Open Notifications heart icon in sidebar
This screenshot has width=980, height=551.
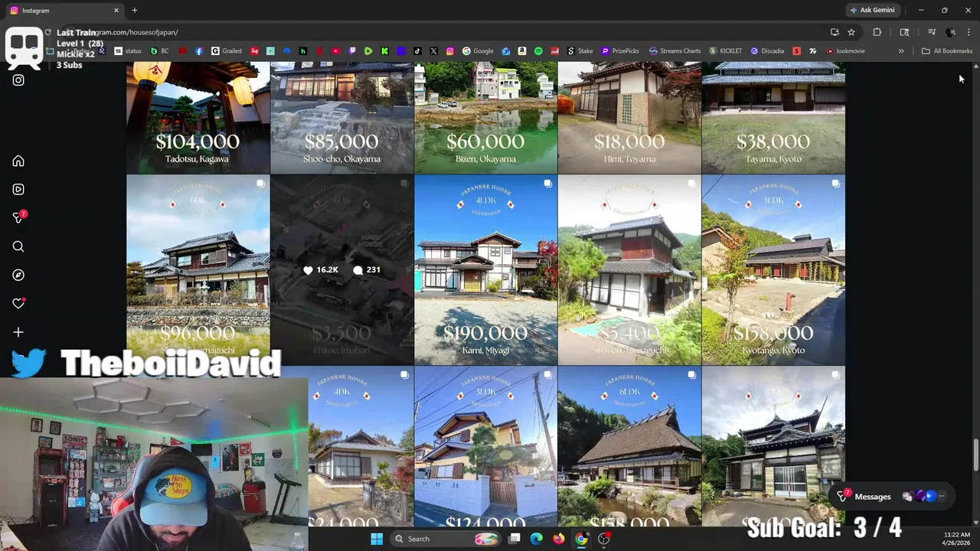[18, 303]
